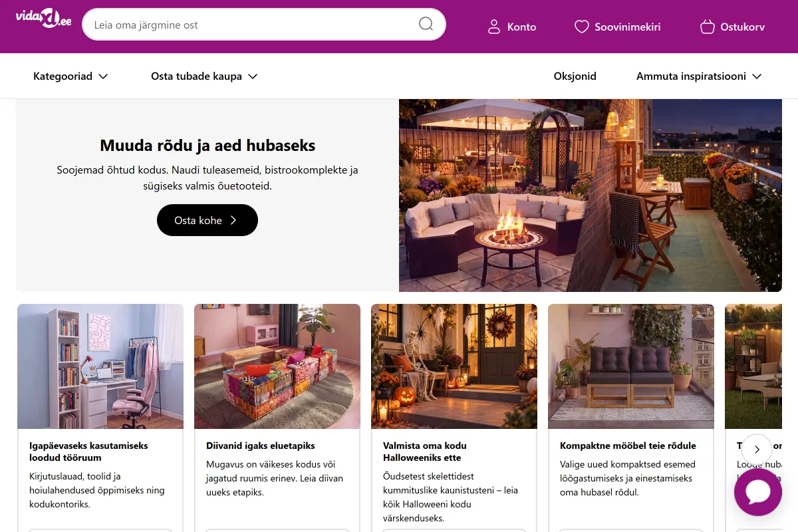
Task: Click the Konto link text
Action: coord(521,27)
